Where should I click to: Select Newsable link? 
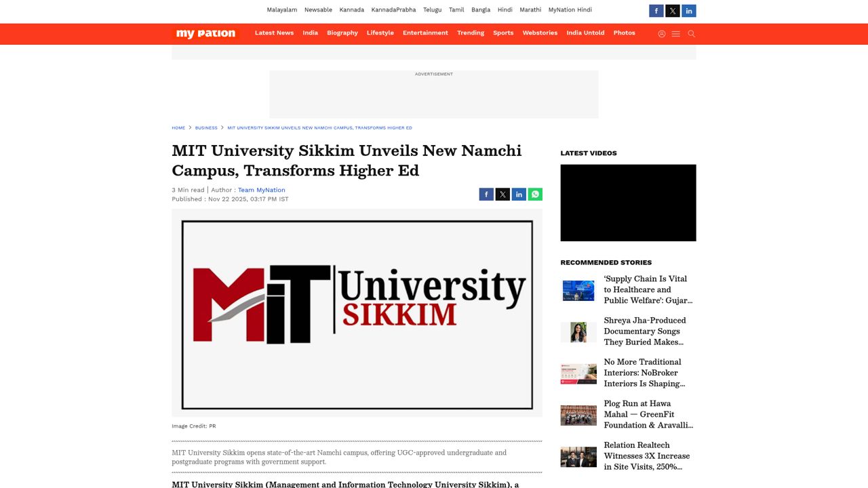tap(318, 10)
